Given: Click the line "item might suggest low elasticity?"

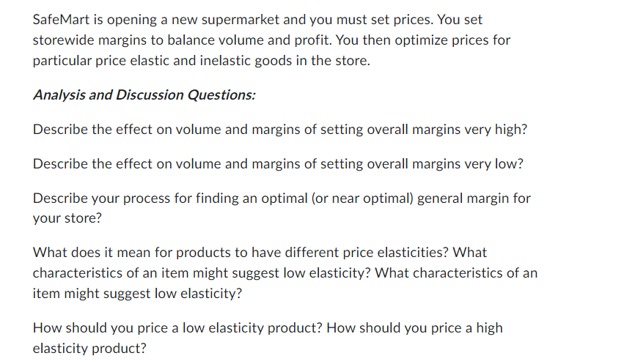Looking at the screenshot, I should tap(137, 294).
